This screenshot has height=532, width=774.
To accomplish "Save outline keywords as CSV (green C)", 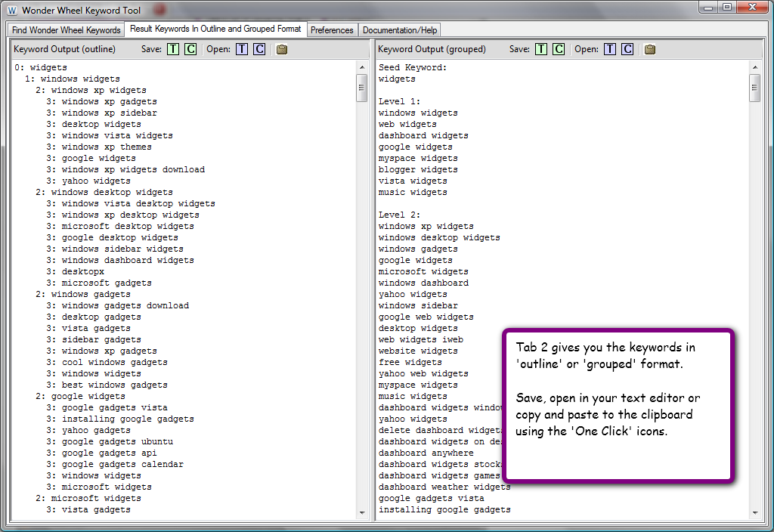I will pyautogui.click(x=190, y=49).
